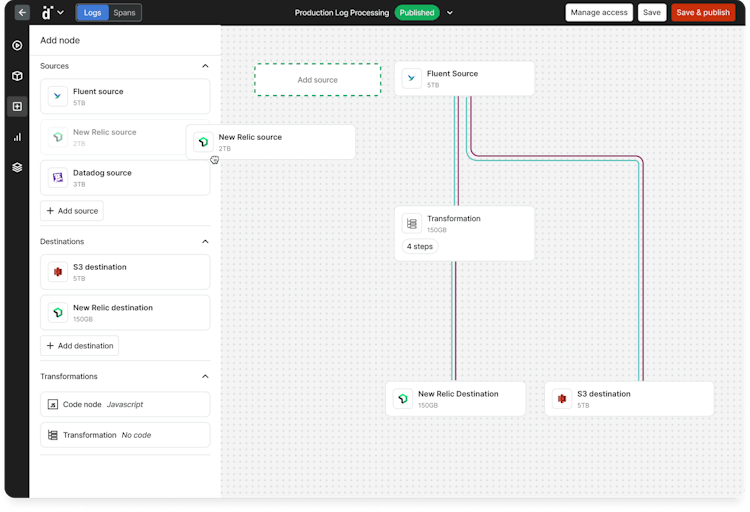
Task: Select New Relic Destination node label on canvas
Action: (x=458, y=394)
